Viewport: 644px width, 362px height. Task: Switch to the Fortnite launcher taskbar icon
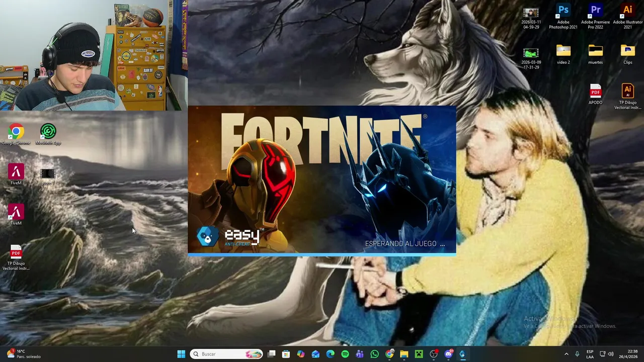pos(463,354)
